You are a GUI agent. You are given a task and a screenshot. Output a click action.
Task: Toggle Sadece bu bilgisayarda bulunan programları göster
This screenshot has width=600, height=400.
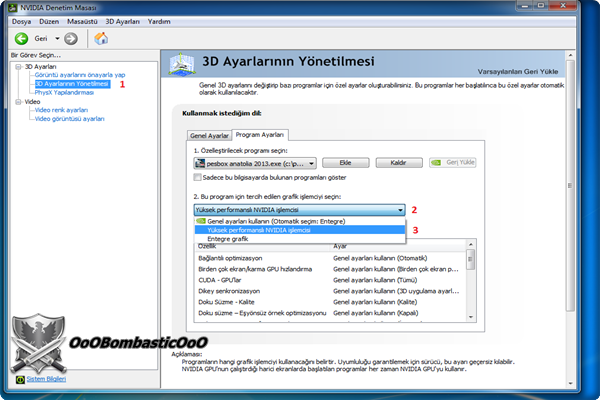point(197,177)
